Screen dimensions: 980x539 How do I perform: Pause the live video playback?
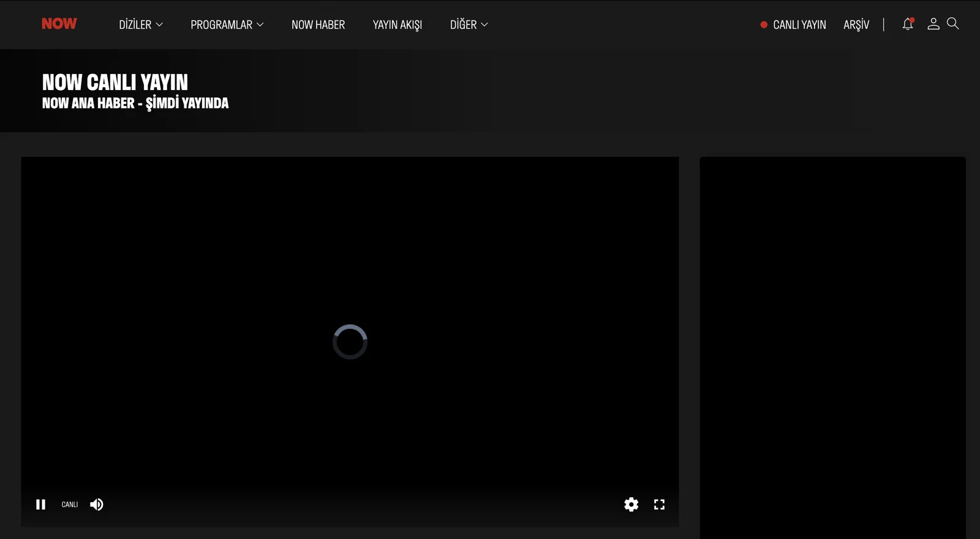pos(41,504)
